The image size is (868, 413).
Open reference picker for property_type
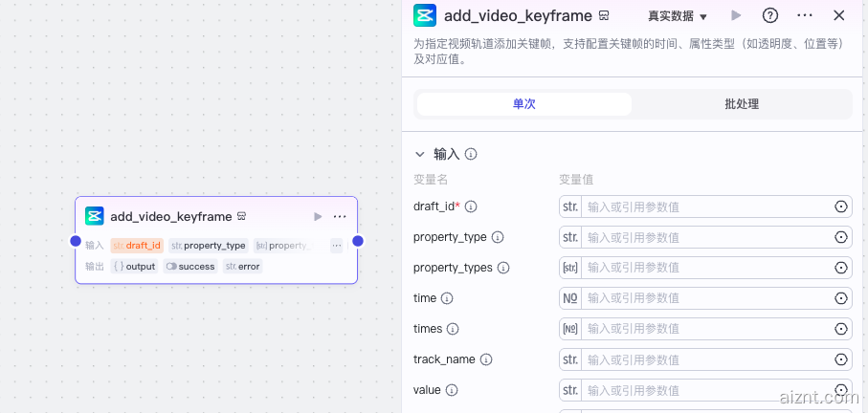(x=841, y=237)
